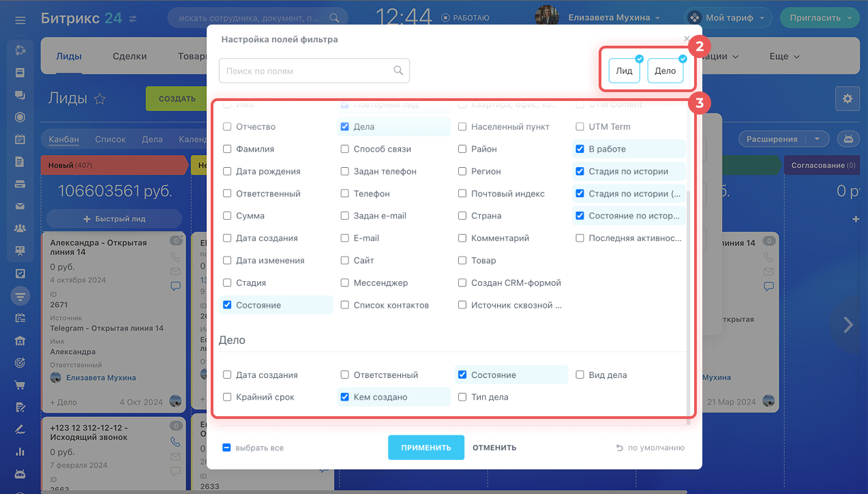Click the gear settings icon near Extensions
Image resolution: width=868 pixels, height=494 pixels.
(847, 99)
